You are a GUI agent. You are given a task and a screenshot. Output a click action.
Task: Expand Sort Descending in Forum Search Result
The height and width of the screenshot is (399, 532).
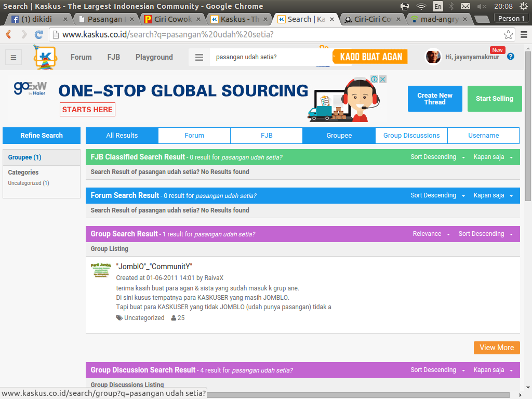pos(437,195)
